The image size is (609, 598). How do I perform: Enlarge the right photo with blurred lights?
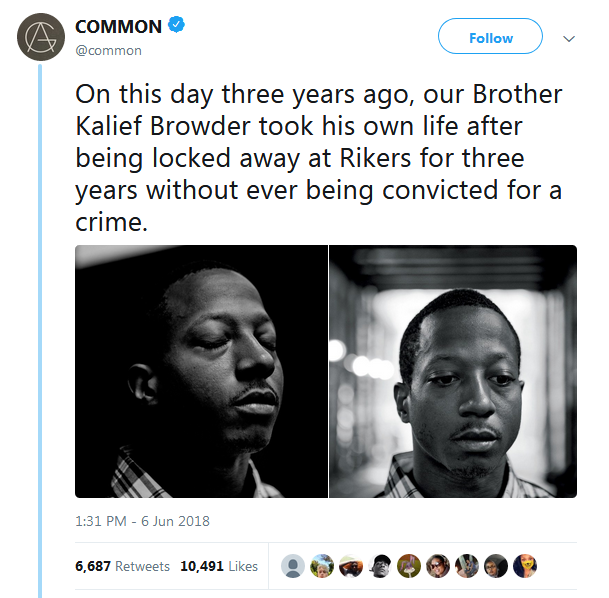coord(453,371)
